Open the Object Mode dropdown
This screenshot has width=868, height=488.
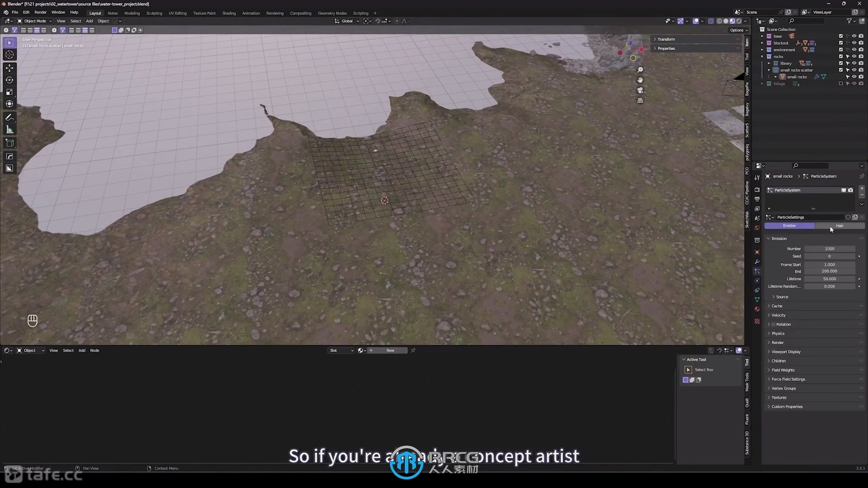click(x=35, y=21)
